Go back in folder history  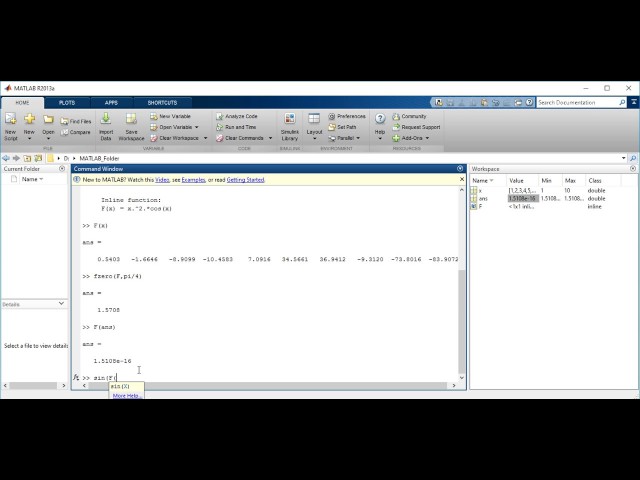click(x=6, y=158)
